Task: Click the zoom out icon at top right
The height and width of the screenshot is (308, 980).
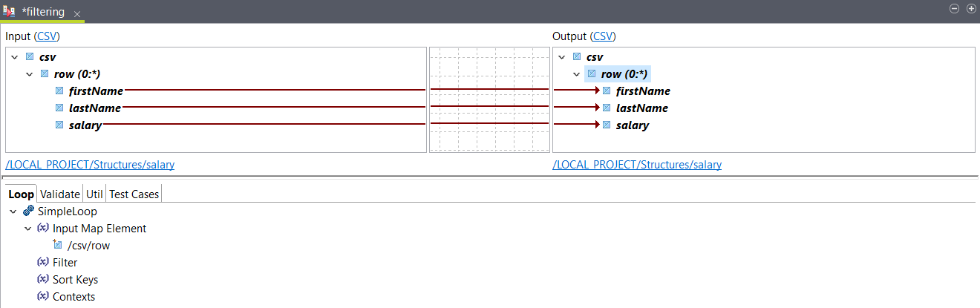Action: pos(955,8)
